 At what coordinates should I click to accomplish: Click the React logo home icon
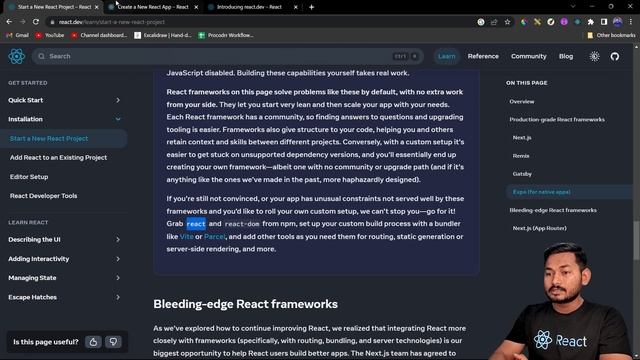(17, 56)
